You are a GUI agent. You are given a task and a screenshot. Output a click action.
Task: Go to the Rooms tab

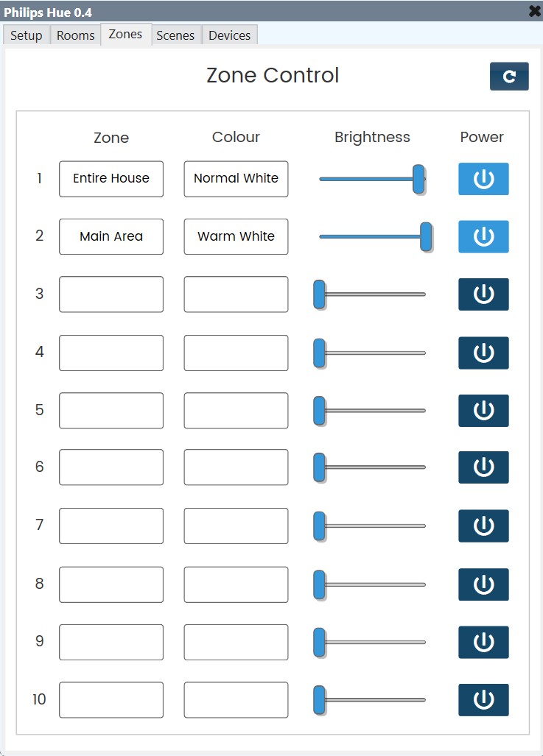pyautogui.click(x=74, y=35)
